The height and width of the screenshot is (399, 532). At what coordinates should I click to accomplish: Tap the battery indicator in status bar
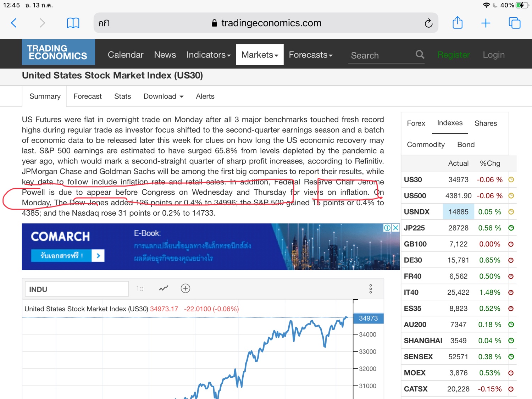pos(522,5)
